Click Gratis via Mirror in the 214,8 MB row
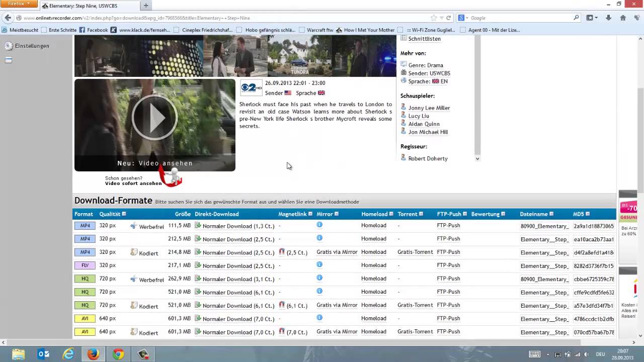This screenshot has height=362, width=644. pos(337,252)
